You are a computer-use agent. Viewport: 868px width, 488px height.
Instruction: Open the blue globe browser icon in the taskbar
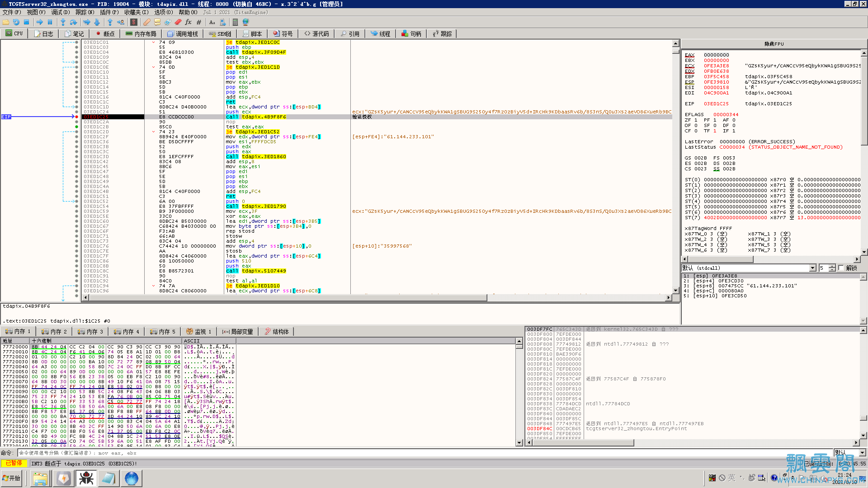(x=132, y=478)
